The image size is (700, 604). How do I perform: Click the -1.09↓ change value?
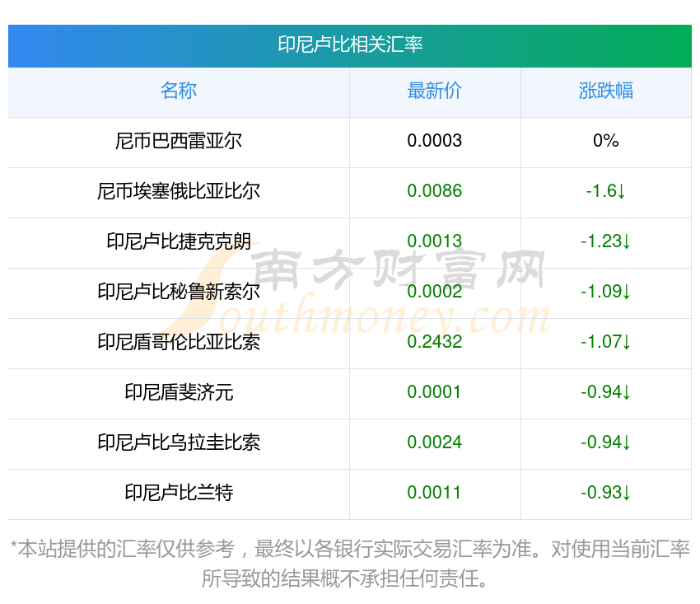point(606,292)
